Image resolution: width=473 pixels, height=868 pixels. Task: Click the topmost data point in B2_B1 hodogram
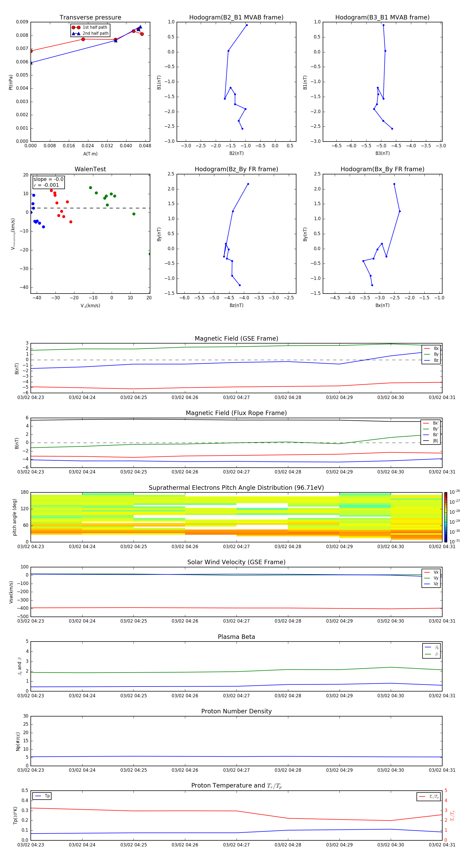(247, 25)
